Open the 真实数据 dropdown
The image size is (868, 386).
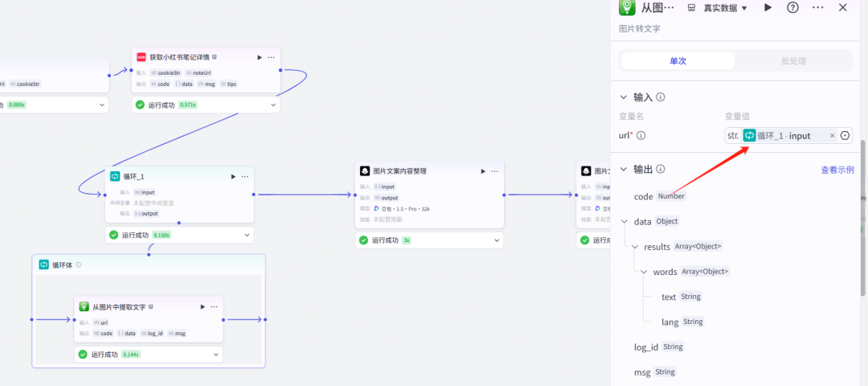pyautogui.click(x=725, y=8)
